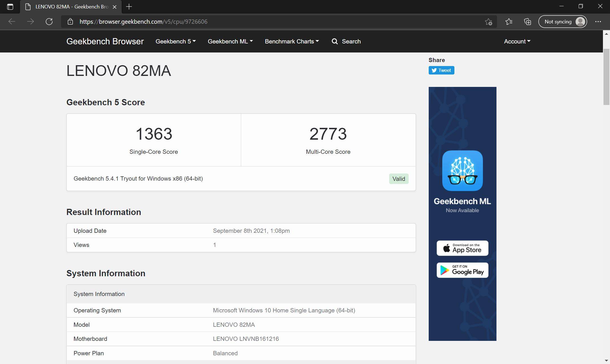Open the Collections icon

pos(528,22)
